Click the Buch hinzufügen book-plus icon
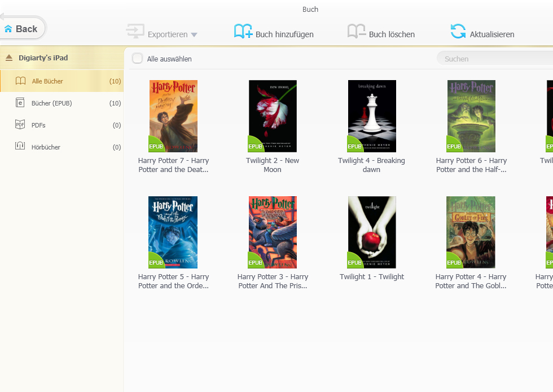The image size is (553, 392). pos(243,32)
